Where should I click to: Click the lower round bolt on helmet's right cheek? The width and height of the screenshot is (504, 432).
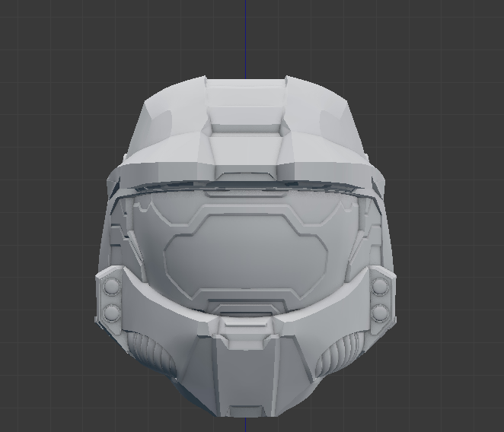pos(380,312)
